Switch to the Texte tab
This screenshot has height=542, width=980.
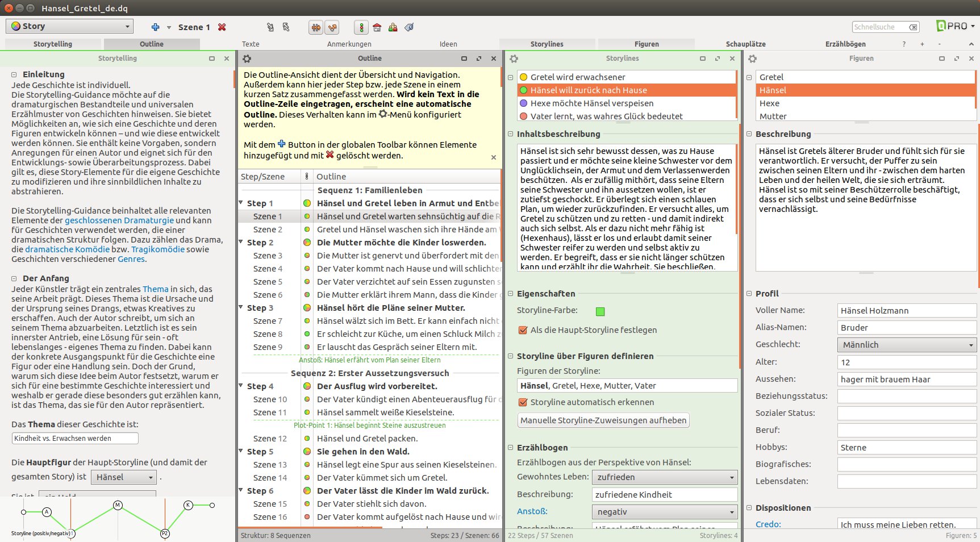tap(251, 44)
